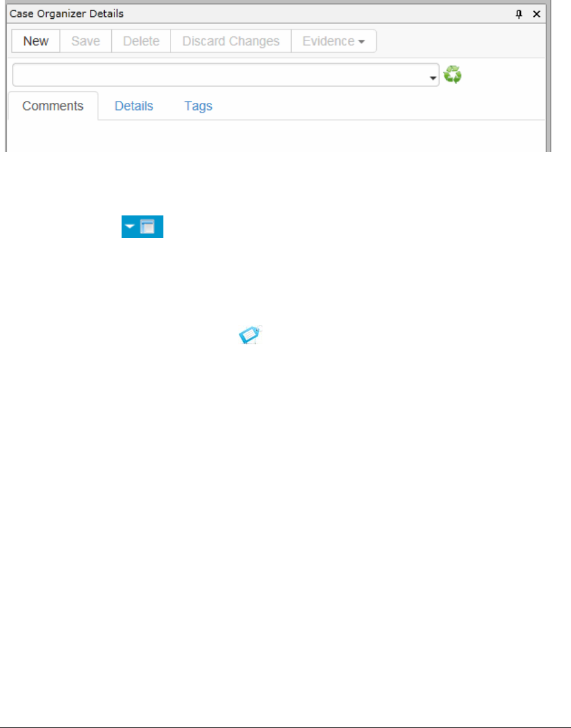Open the Details tab
Viewport: 571px width, 728px height.
tap(134, 106)
